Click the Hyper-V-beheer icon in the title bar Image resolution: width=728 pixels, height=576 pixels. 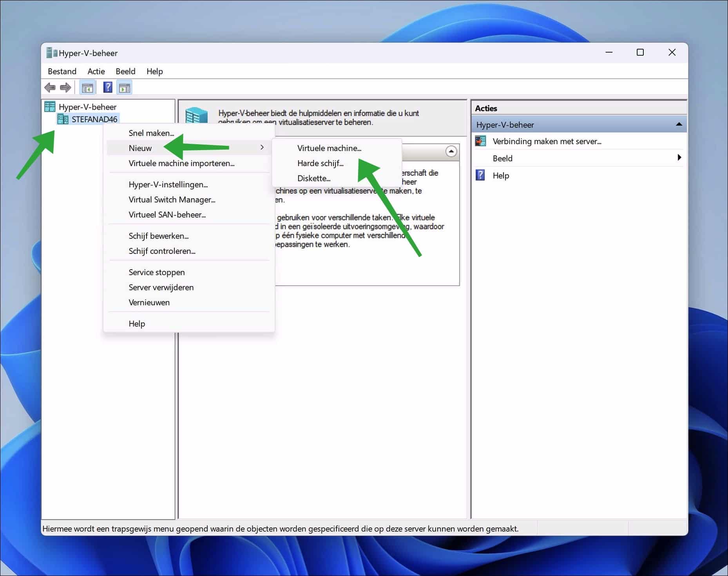pyautogui.click(x=51, y=52)
